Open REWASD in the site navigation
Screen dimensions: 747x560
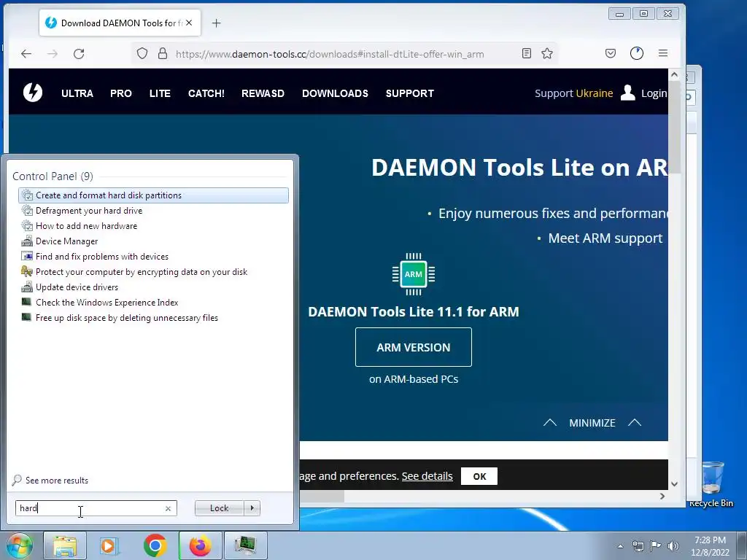(x=263, y=93)
